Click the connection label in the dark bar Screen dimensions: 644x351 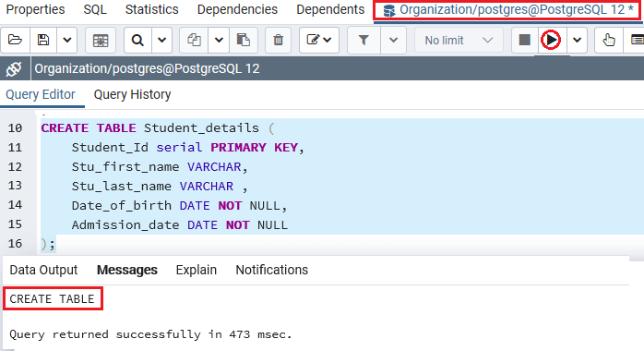click(147, 68)
